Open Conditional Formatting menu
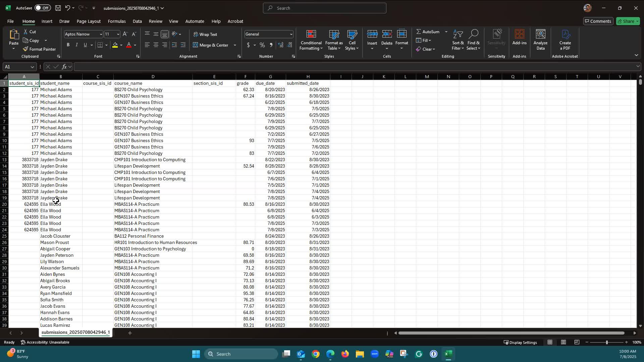644x362 pixels. [x=311, y=40]
